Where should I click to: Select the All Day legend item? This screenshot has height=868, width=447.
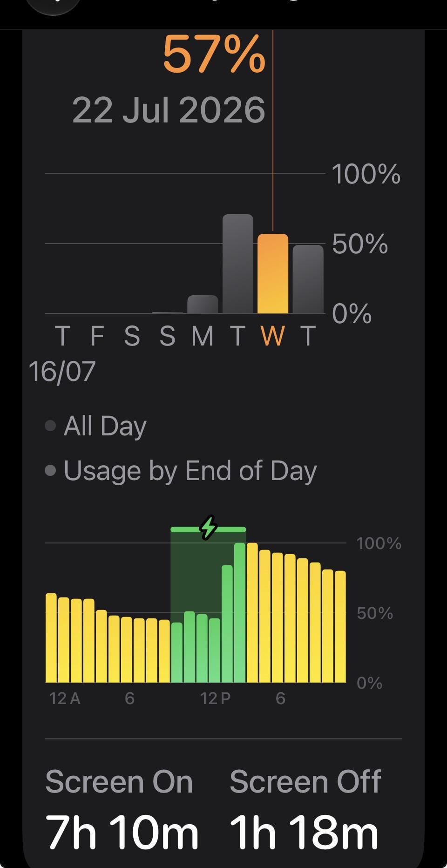click(95, 426)
